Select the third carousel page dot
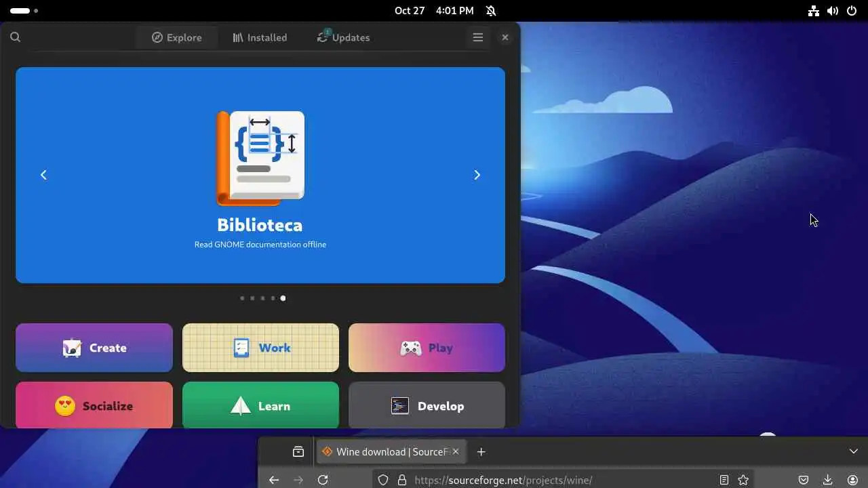 (x=262, y=298)
